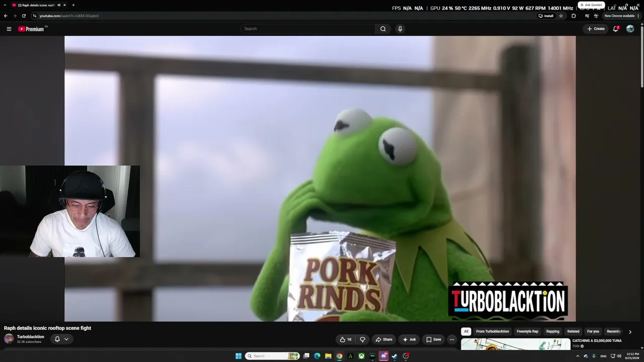Open the account avatar menu

pyautogui.click(x=630, y=29)
